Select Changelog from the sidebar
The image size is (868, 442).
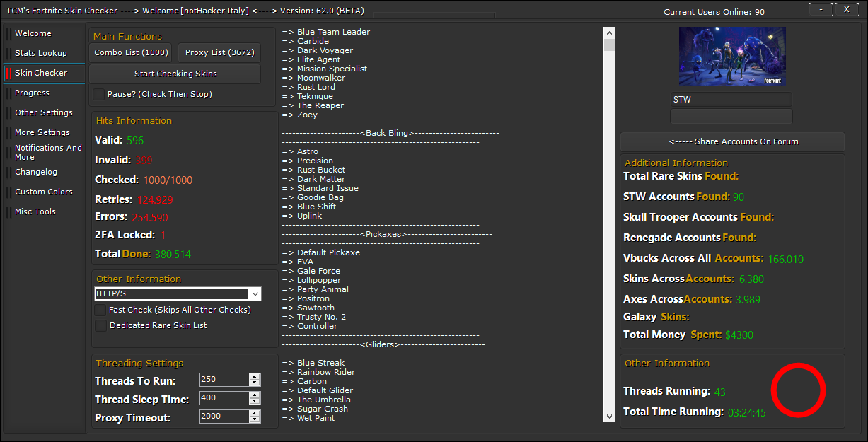click(36, 172)
